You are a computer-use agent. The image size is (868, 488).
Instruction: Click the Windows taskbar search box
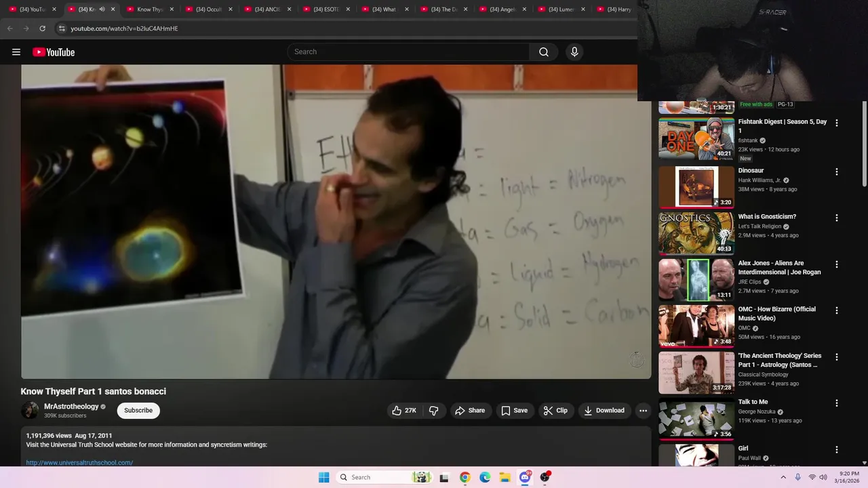click(384, 477)
